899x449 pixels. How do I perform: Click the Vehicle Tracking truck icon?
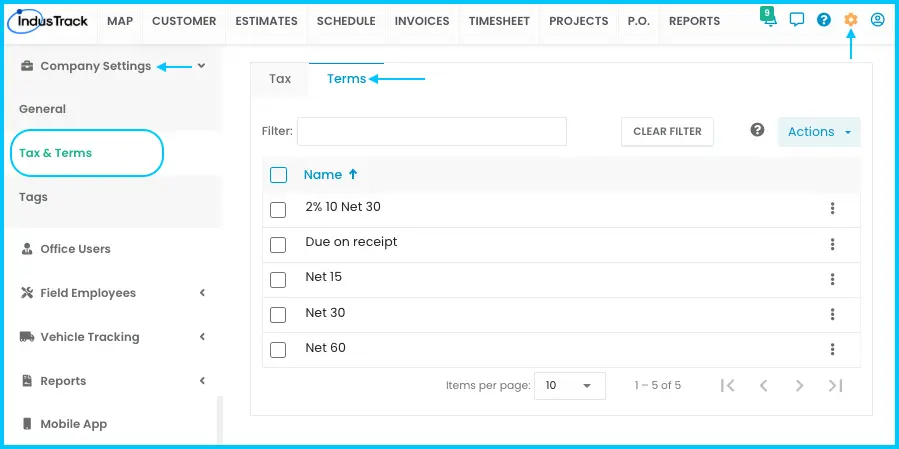coord(26,337)
